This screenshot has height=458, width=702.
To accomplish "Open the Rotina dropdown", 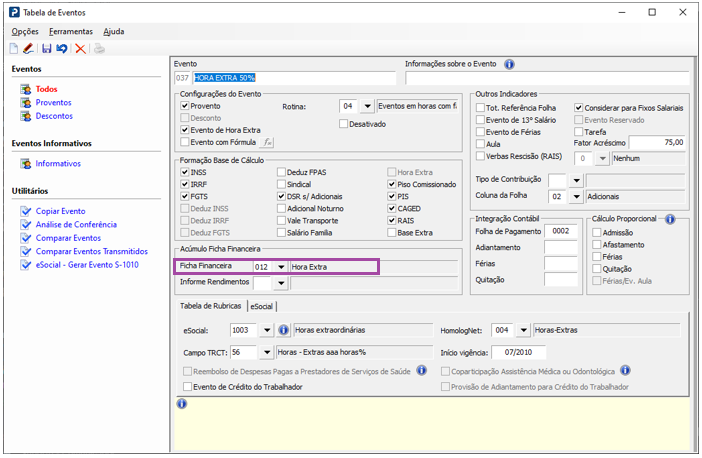I will (x=367, y=106).
